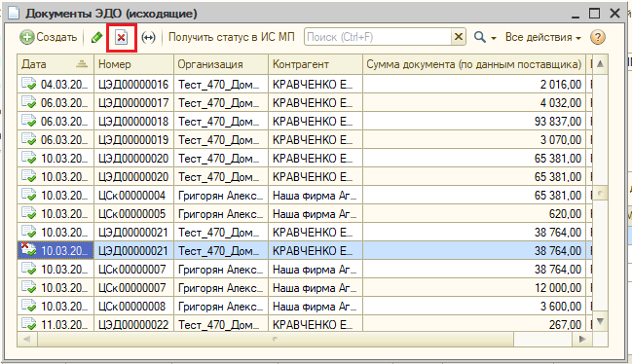
Task: Clear the search field with X button
Action: 459,37
